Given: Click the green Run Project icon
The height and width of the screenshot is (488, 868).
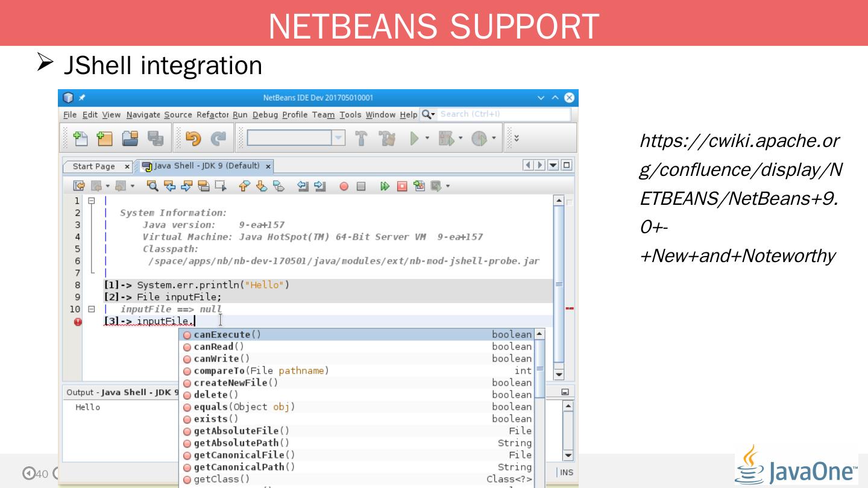Looking at the screenshot, I should pyautogui.click(x=415, y=138).
